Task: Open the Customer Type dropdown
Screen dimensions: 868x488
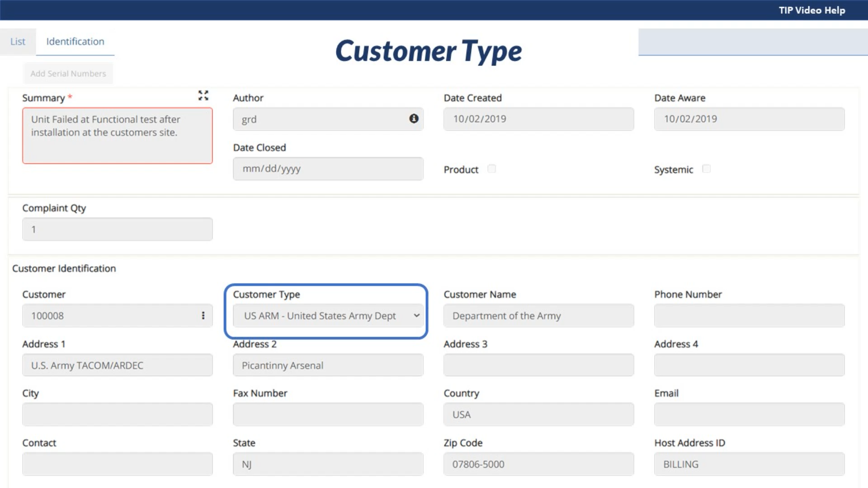Action: point(328,315)
